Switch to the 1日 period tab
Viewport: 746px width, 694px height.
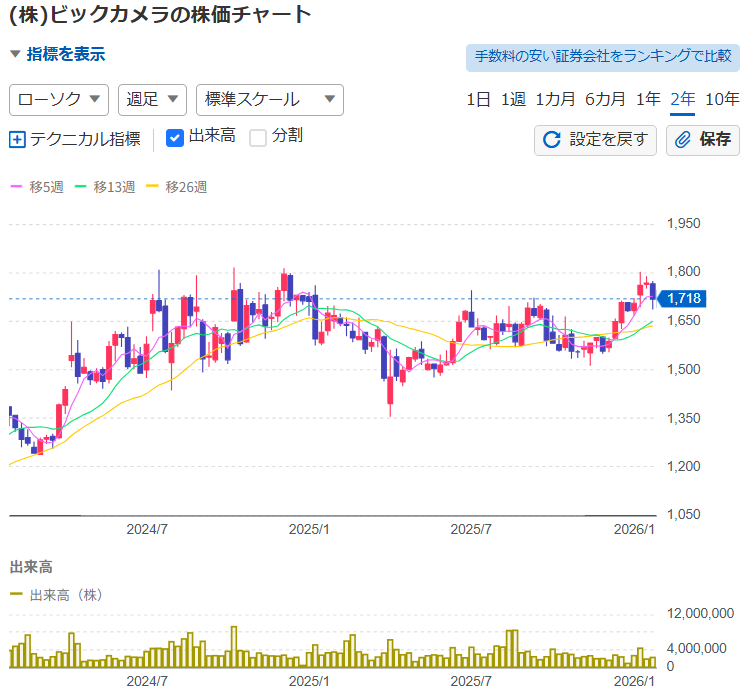(478, 99)
